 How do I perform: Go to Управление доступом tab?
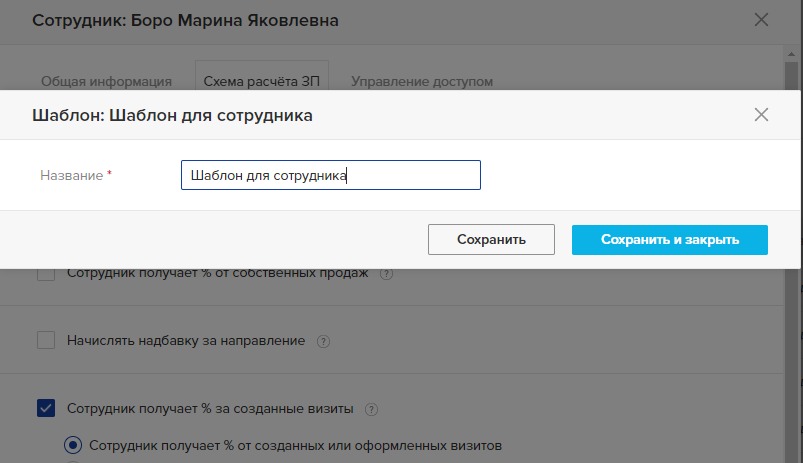(422, 81)
